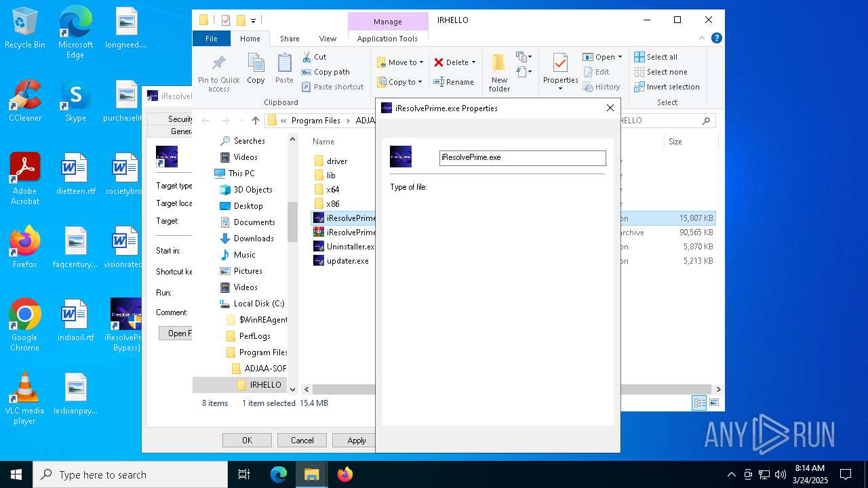Open the Windows Start menu

click(16, 474)
